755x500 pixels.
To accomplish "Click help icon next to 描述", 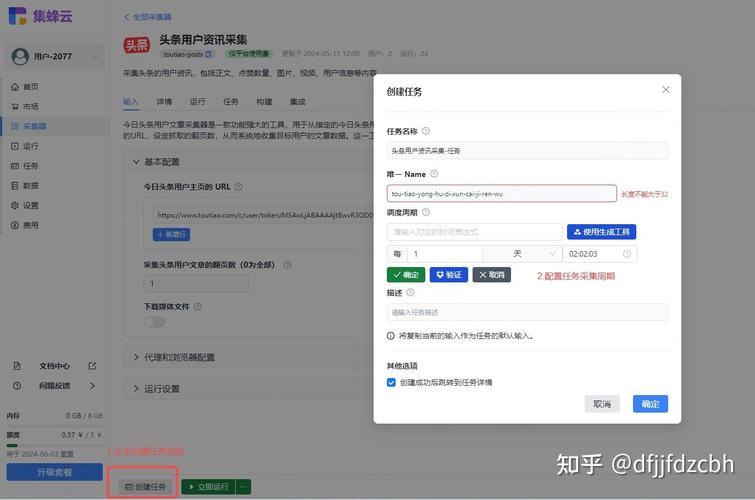I will click(x=410, y=292).
